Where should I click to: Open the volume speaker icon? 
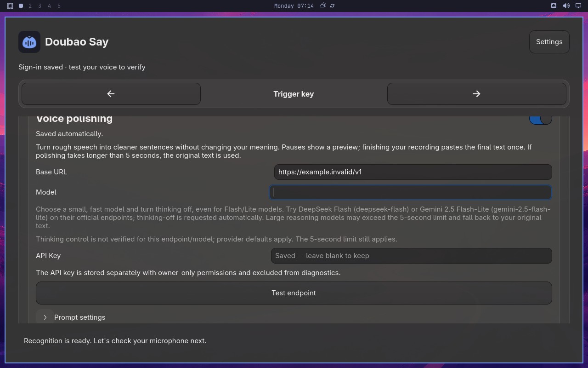pos(566,6)
